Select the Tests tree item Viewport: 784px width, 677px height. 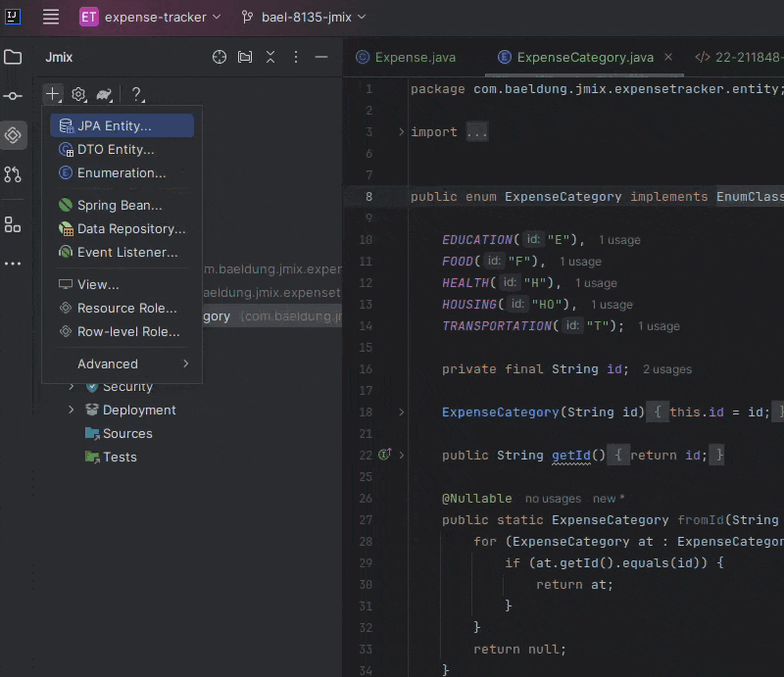coord(120,458)
